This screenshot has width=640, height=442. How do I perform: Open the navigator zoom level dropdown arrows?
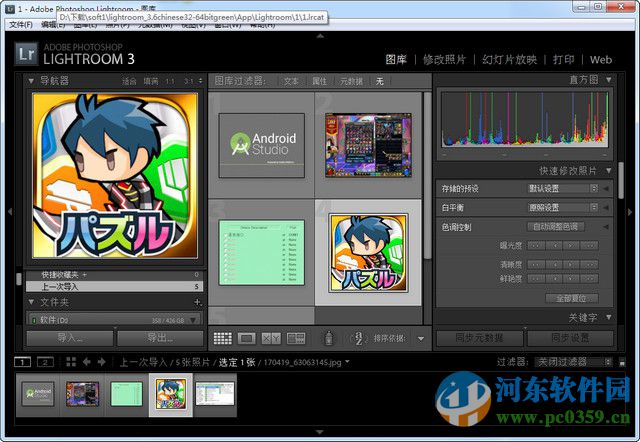click(x=200, y=81)
